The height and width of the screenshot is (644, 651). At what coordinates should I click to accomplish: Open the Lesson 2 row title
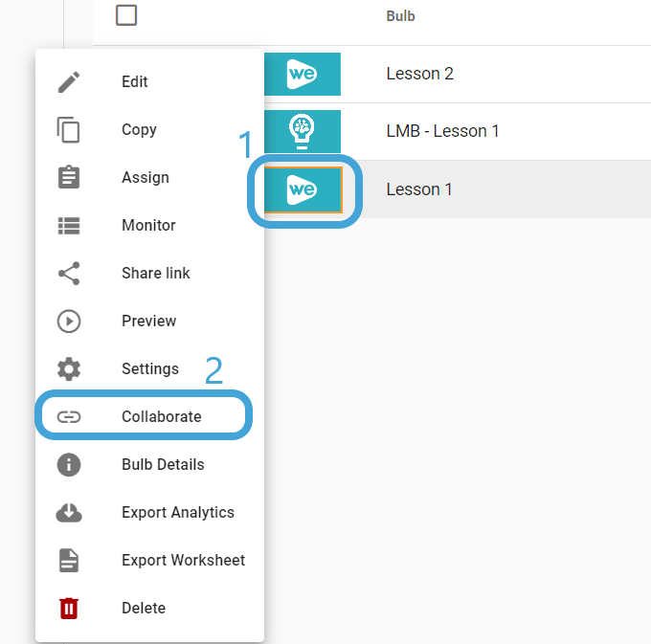(419, 74)
